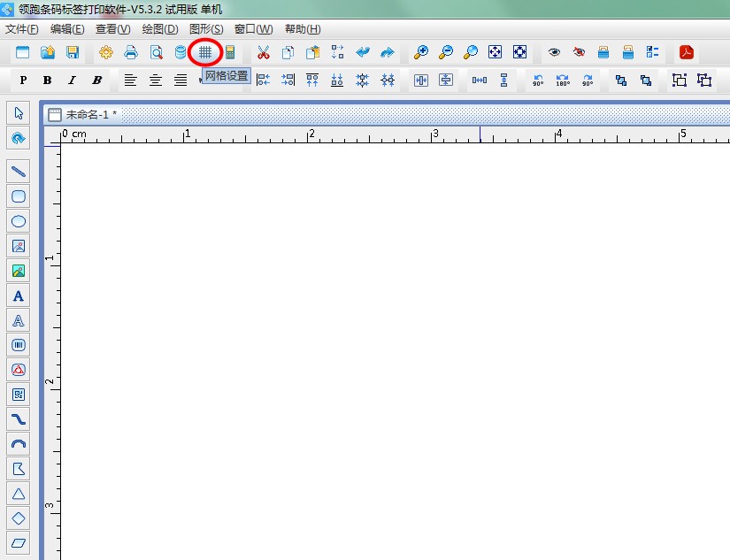Toggle italic I text formatting

(x=72, y=81)
